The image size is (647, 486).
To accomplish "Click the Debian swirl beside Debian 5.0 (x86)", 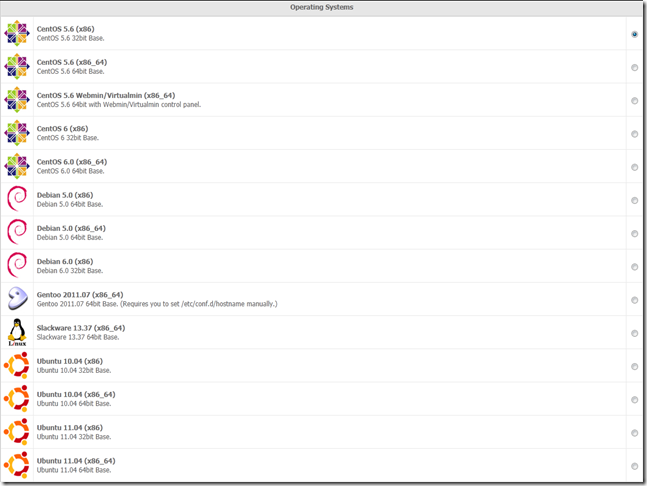I will (x=17, y=199).
